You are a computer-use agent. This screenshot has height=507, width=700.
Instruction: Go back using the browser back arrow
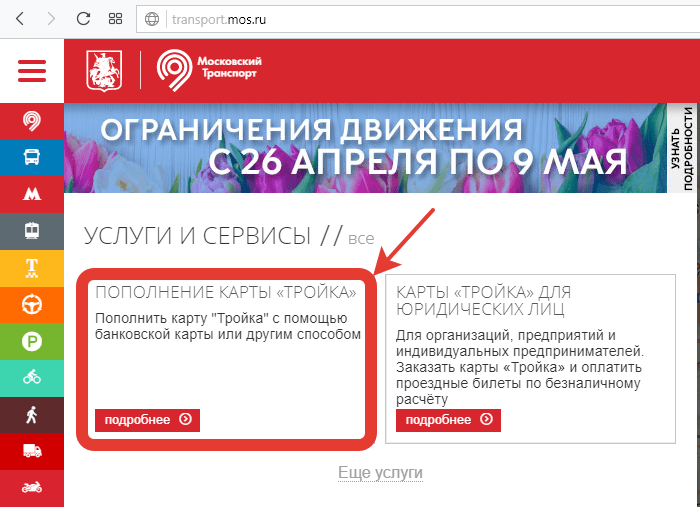20,19
